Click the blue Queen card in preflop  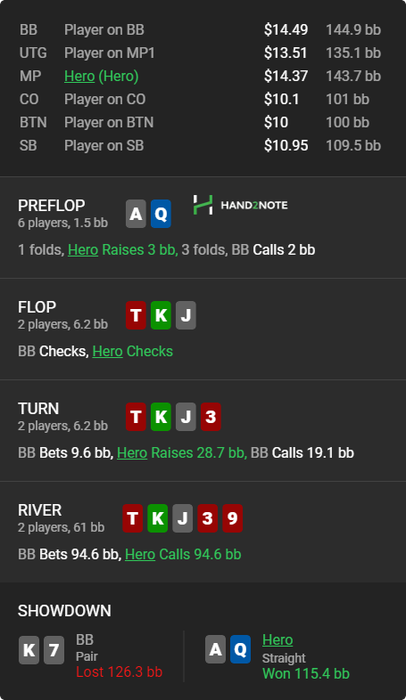(161, 214)
